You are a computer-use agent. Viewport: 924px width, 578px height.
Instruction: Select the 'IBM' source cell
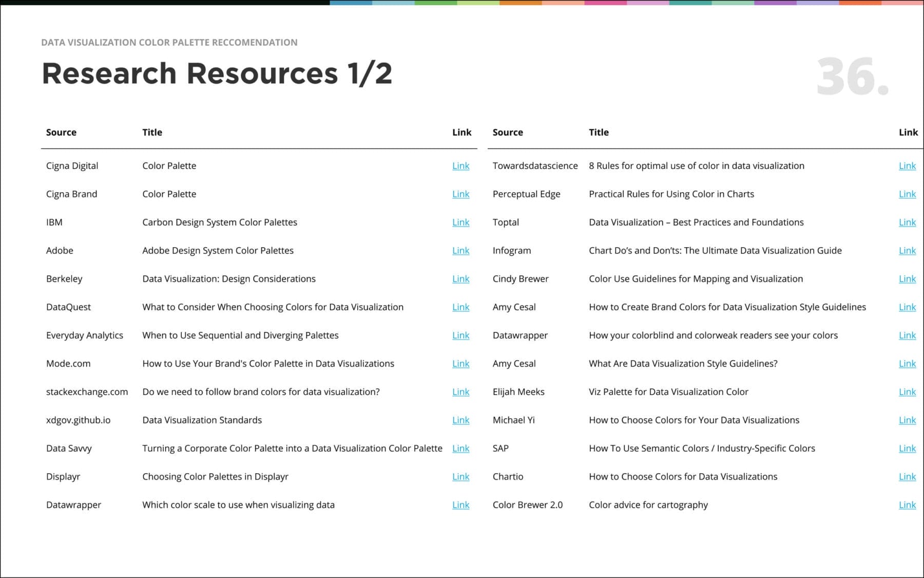(x=54, y=222)
